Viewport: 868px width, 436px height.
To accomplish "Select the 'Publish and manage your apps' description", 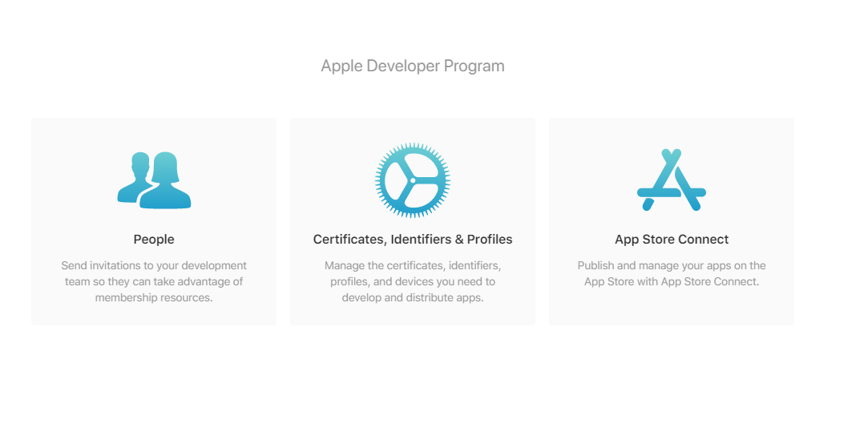I will point(672,273).
